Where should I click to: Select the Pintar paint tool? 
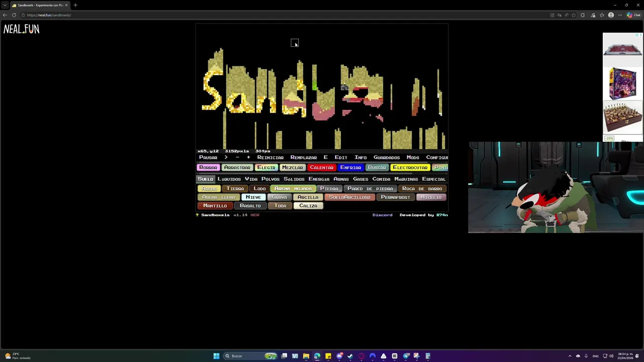point(440,167)
